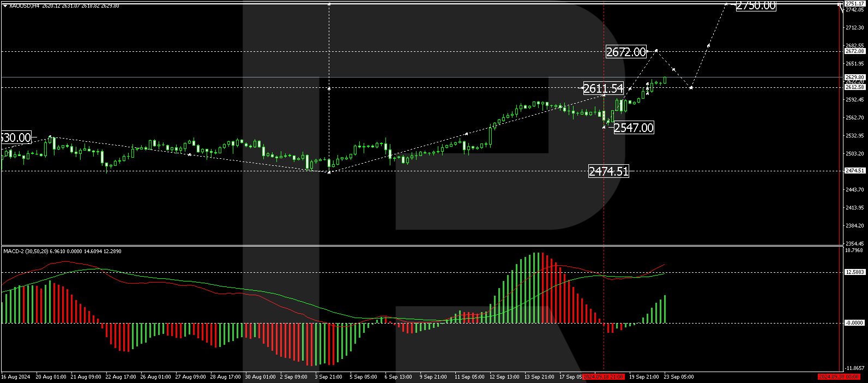This screenshot has width=868, height=383.
Task: Click the 2 Sep 09:00 time label
Action: (293, 377)
